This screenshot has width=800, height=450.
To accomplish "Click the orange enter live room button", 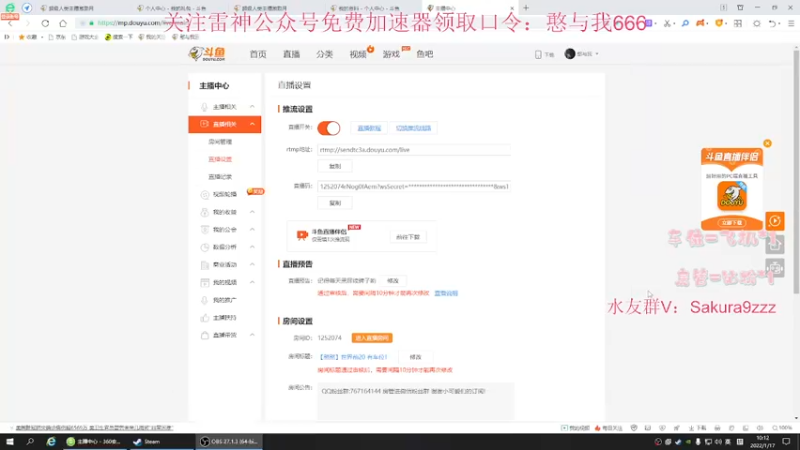I will pyautogui.click(x=372, y=338).
